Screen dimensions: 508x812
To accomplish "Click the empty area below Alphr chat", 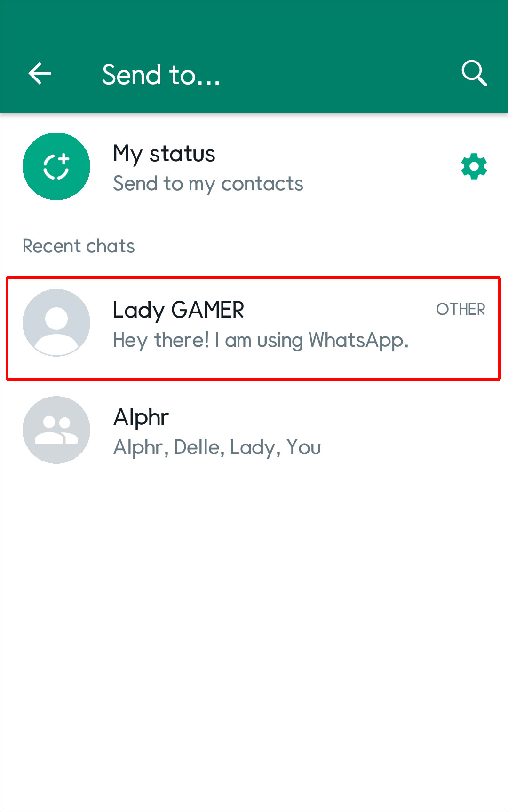I will point(254,644).
